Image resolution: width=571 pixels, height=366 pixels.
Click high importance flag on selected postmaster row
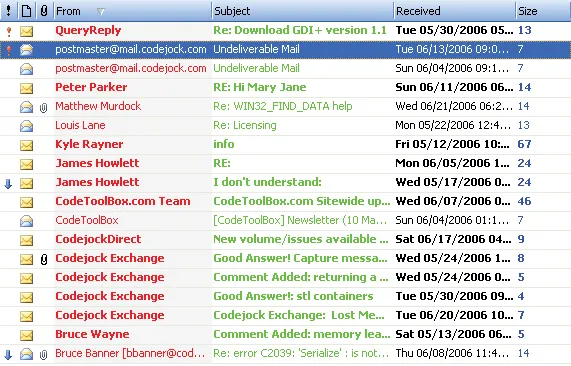tap(9, 50)
